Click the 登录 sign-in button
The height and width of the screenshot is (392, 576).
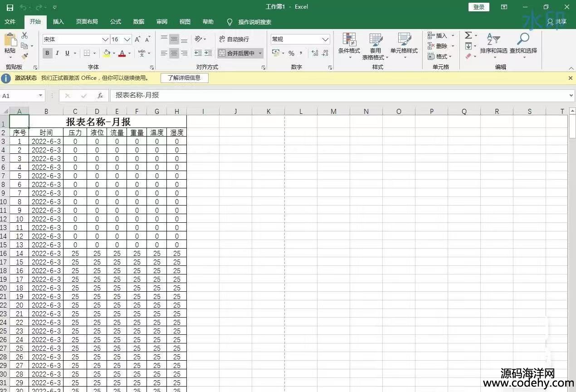[478, 7]
